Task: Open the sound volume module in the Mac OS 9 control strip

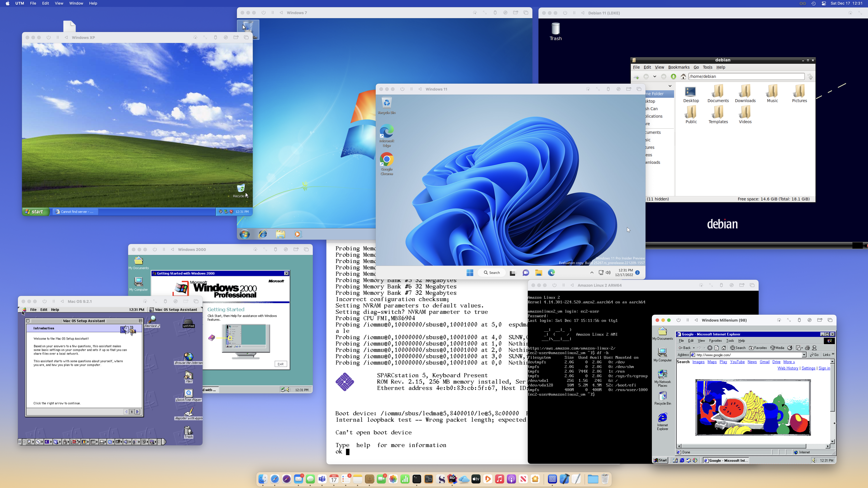Action: pos(127,442)
